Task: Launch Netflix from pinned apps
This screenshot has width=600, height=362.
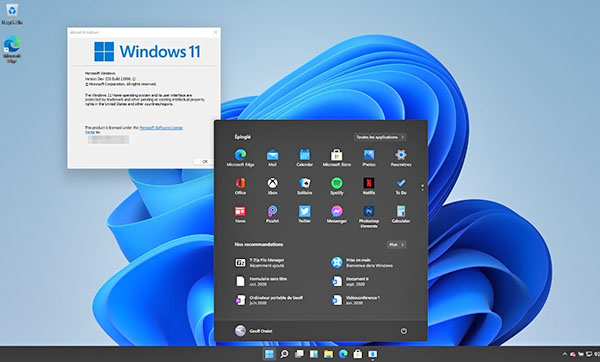Action: [x=369, y=186]
